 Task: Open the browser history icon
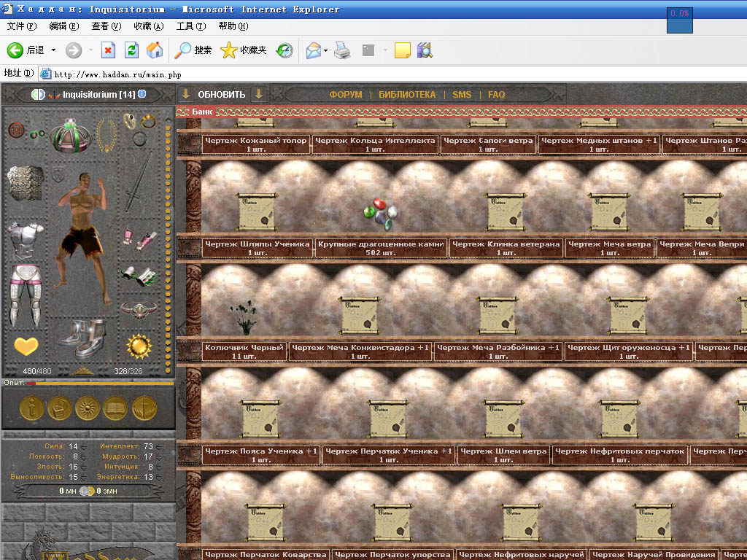(x=285, y=50)
